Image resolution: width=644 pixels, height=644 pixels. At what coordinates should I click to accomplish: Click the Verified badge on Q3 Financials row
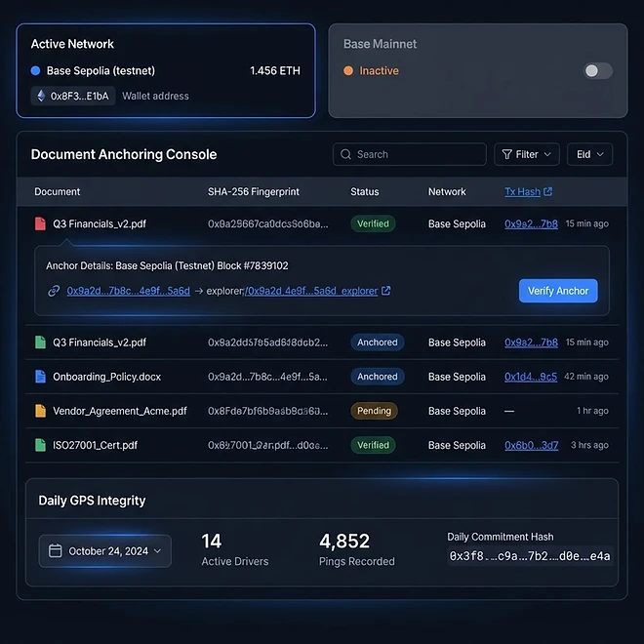point(373,223)
